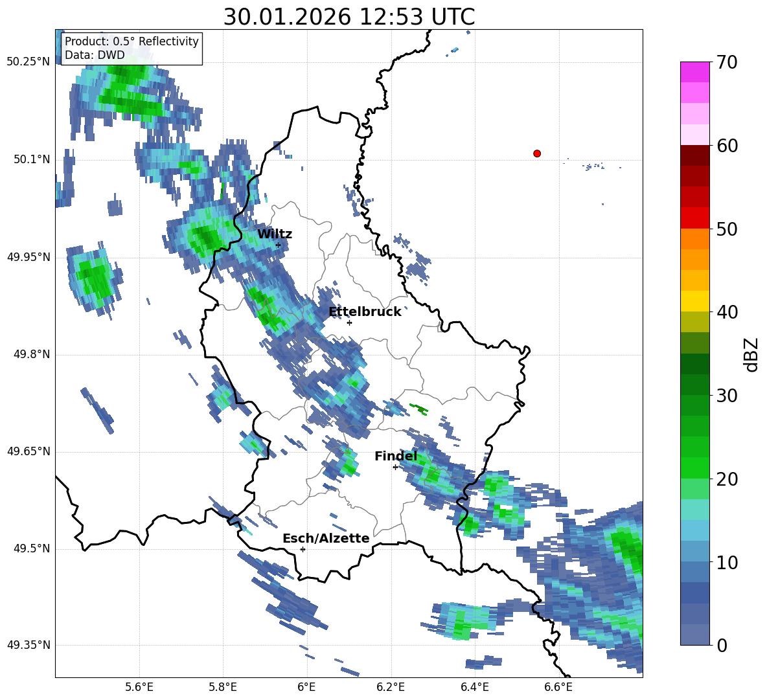The width and height of the screenshot is (767, 700).
Task: Click the 'Data: DWD' text
Action: click(95, 55)
